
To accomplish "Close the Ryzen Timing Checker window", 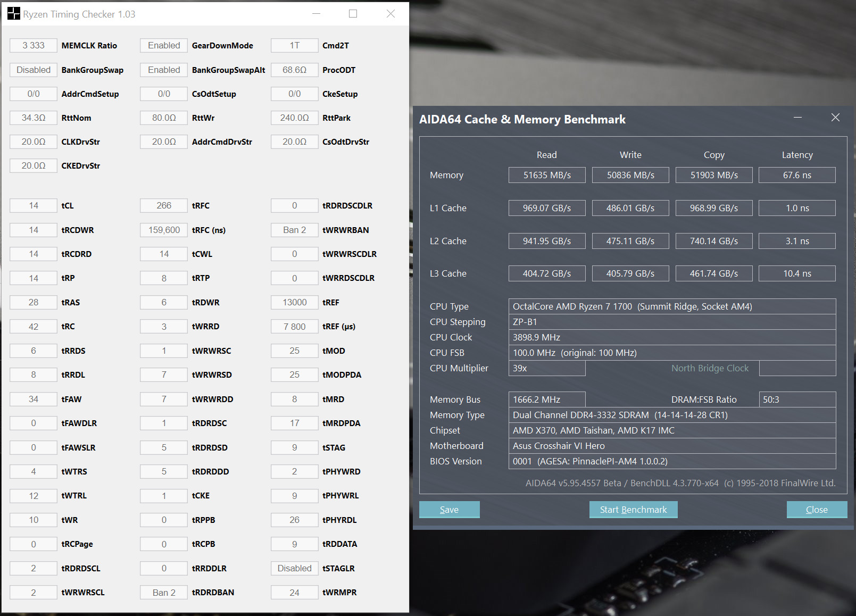I will click(390, 14).
